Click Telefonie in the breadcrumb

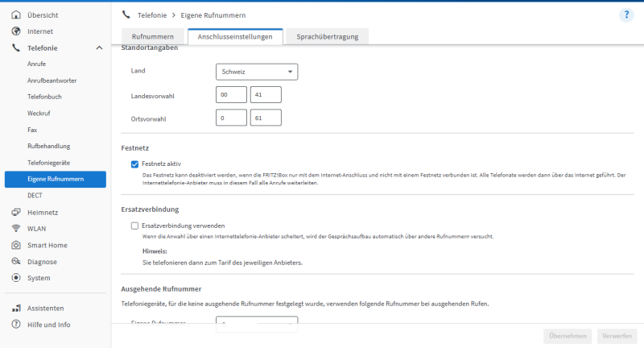[152, 15]
